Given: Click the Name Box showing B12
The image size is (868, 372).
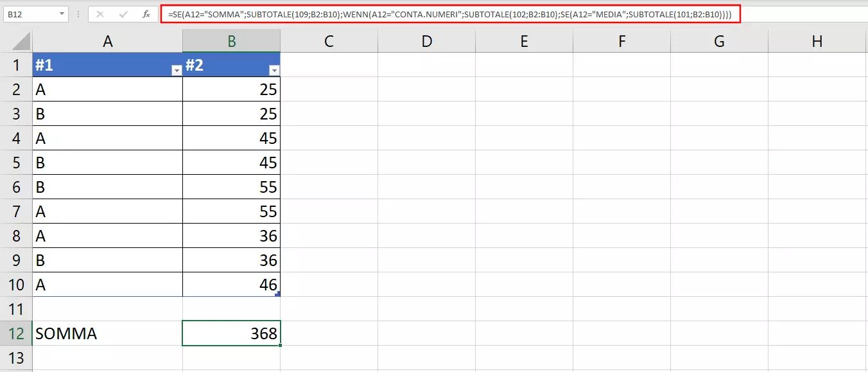Looking at the screenshot, I should point(30,13).
